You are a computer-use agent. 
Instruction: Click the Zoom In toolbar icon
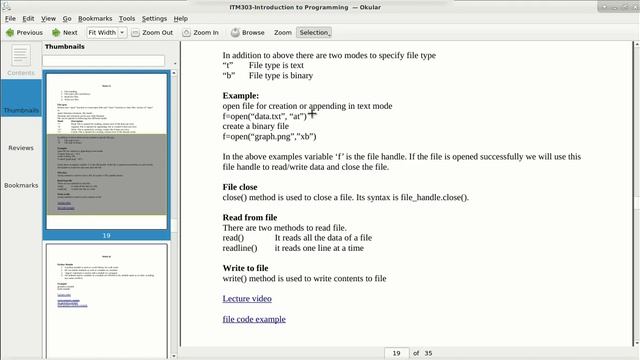187,33
